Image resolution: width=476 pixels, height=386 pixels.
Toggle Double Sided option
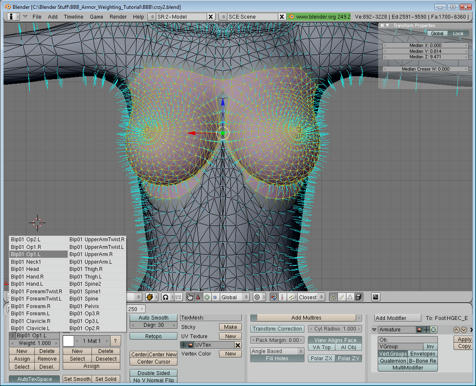pyautogui.click(x=153, y=373)
